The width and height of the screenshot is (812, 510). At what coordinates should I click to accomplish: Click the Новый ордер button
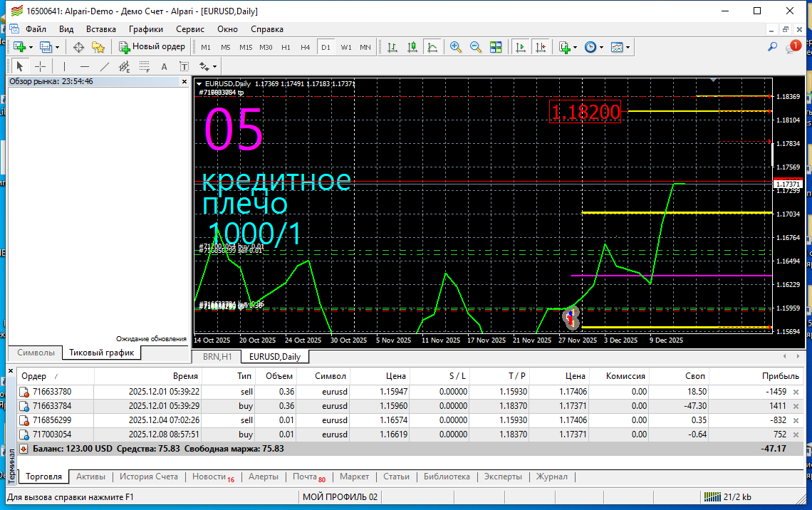[152, 47]
